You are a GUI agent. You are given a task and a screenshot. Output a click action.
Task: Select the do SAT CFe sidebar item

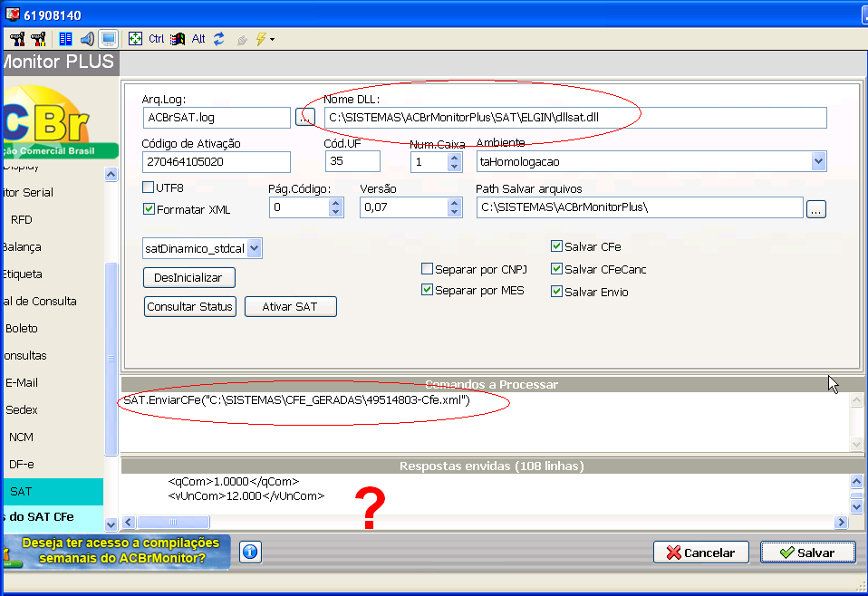click(53, 517)
